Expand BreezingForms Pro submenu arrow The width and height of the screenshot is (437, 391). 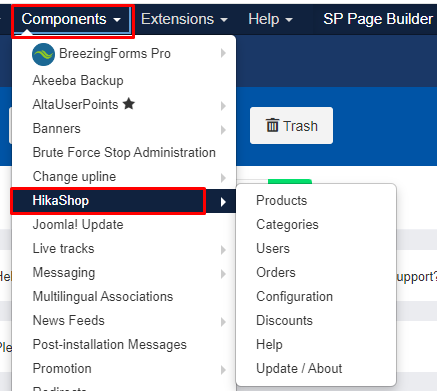coord(223,53)
